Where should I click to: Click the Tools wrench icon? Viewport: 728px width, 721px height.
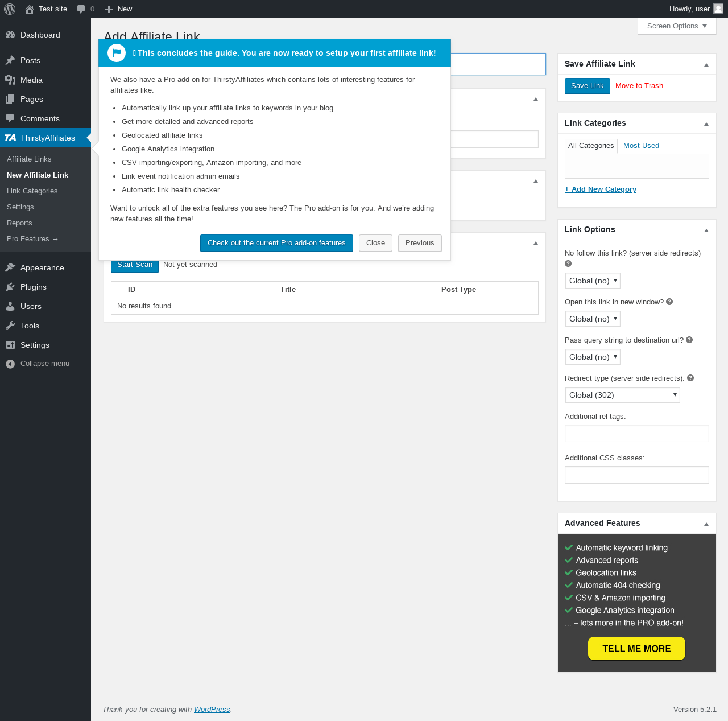coord(10,326)
